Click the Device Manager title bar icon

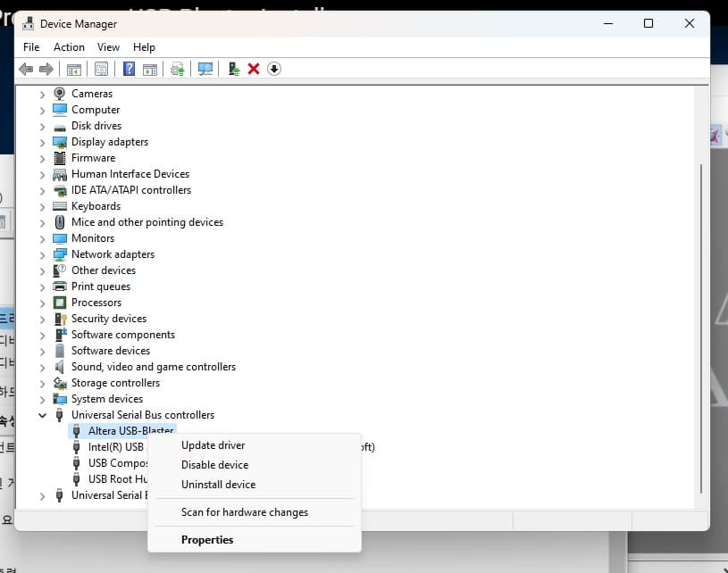(x=29, y=24)
